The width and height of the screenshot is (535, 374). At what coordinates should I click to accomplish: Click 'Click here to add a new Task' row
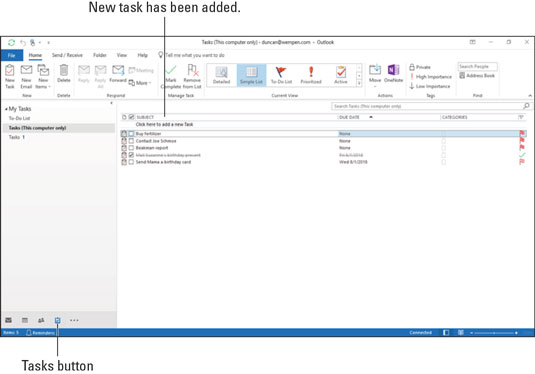coord(322,125)
